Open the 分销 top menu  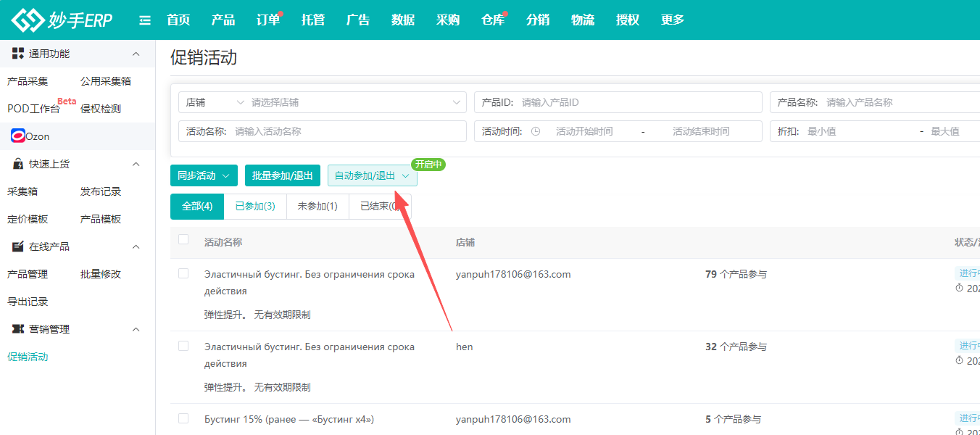(x=538, y=20)
